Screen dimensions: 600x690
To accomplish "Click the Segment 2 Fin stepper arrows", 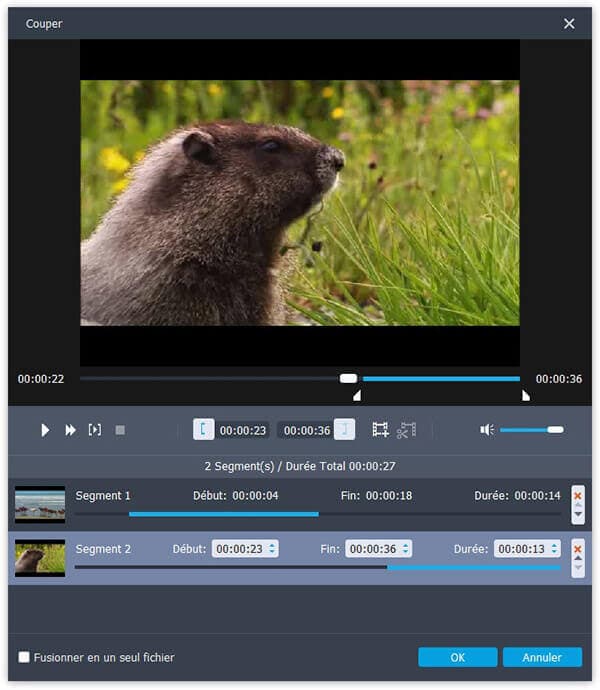I will [x=406, y=549].
